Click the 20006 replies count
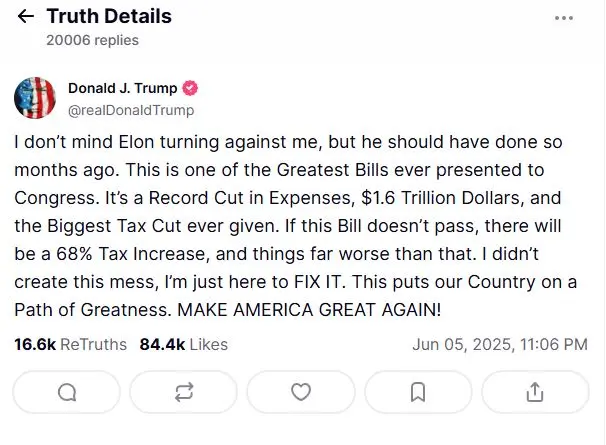606x445 pixels. pyautogui.click(x=92, y=40)
